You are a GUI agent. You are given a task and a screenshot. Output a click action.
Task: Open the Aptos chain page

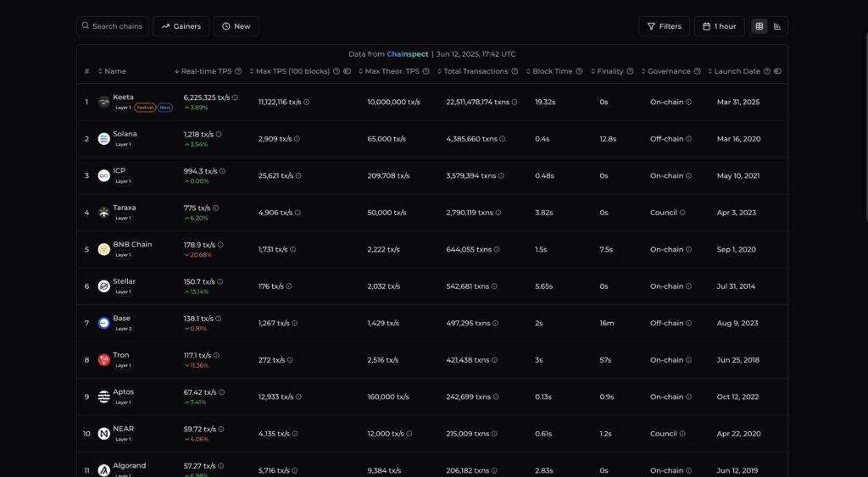[x=123, y=391]
